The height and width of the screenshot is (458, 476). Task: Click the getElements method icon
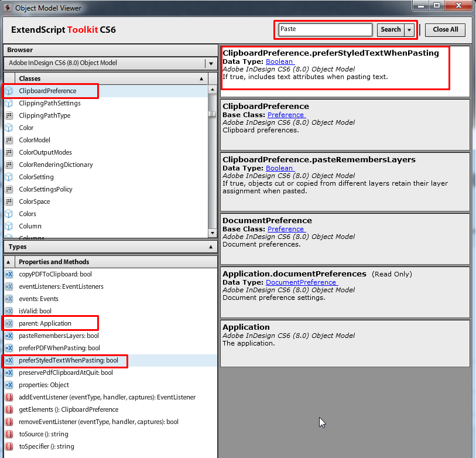[9, 409]
